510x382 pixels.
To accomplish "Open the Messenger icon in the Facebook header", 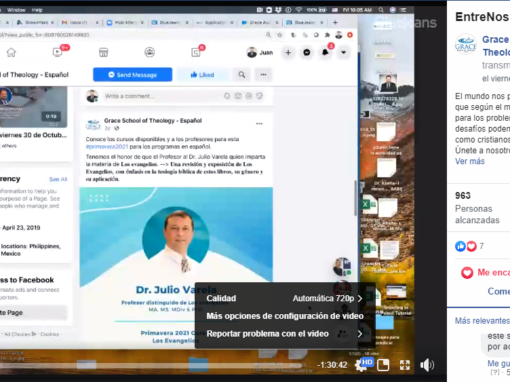I will coord(307,53).
